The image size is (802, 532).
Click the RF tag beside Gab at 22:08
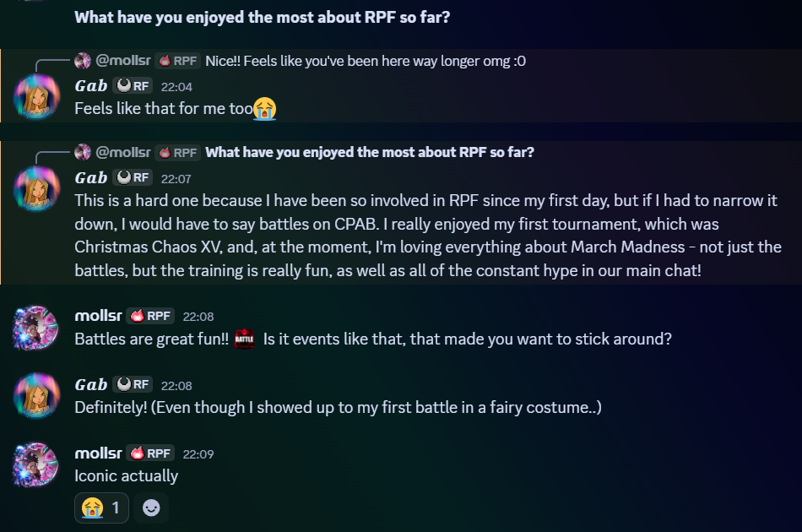pyautogui.click(x=133, y=384)
